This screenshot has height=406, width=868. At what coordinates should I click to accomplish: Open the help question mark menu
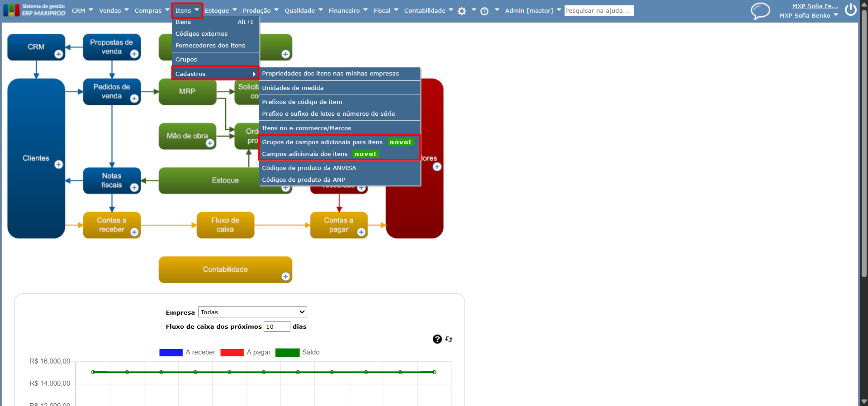coord(484,11)
